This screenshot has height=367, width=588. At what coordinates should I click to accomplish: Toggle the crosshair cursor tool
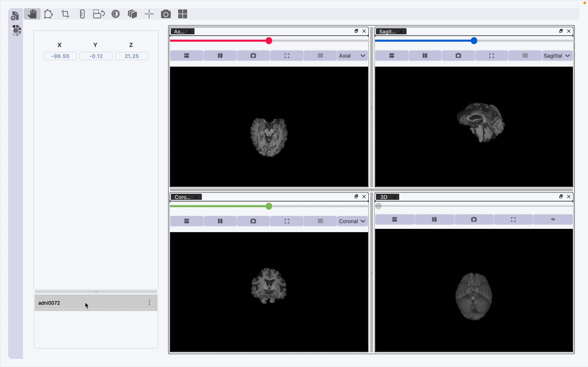coord(149,14)
